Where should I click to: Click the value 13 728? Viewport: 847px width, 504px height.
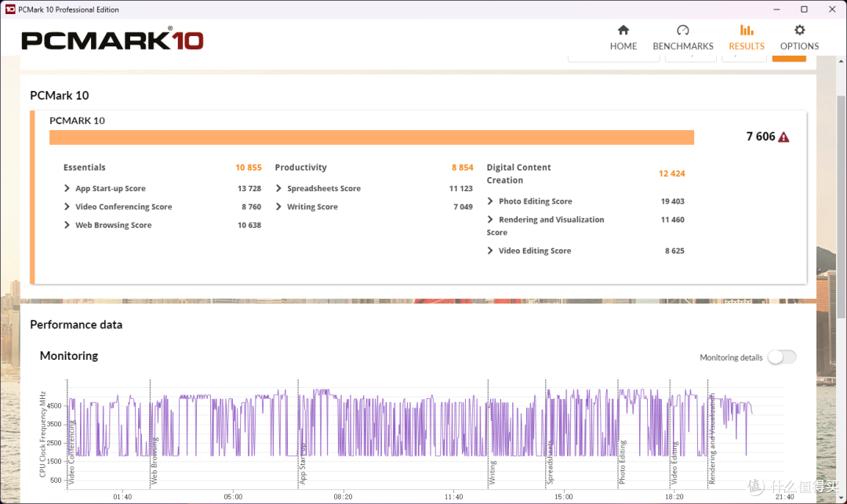249,188
